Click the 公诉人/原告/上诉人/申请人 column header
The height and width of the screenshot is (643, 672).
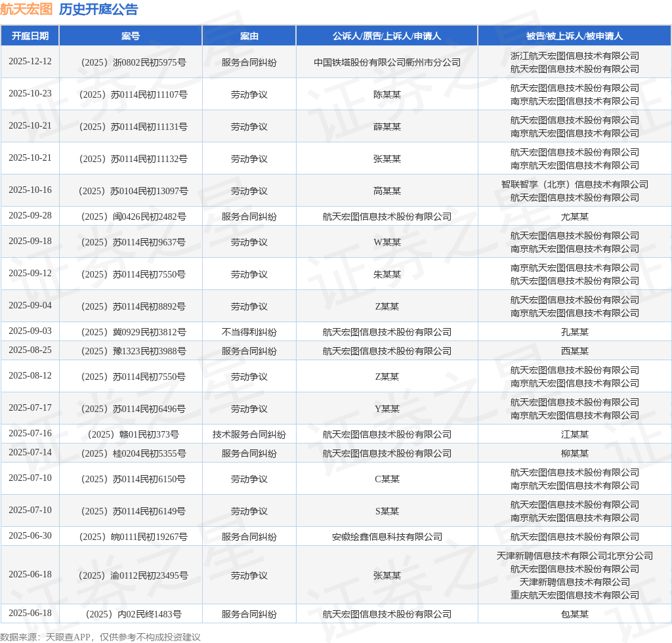pyautogui.click(x=387, y=36)
